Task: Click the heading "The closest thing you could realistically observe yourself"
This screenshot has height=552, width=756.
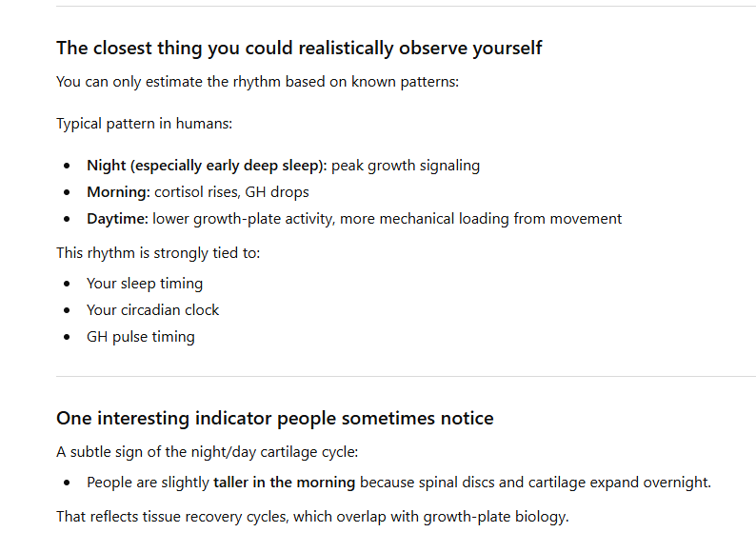Action: [299, 48]
